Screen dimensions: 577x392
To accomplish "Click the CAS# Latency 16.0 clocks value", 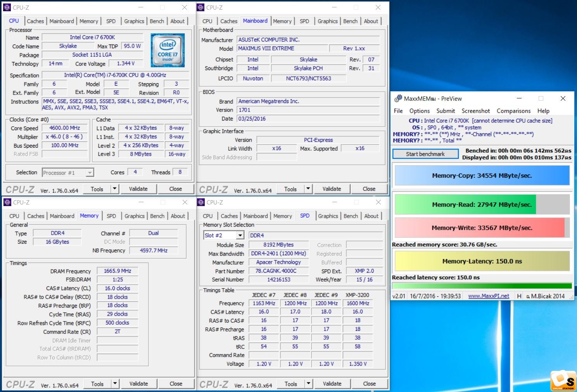I will click(117, 288).
